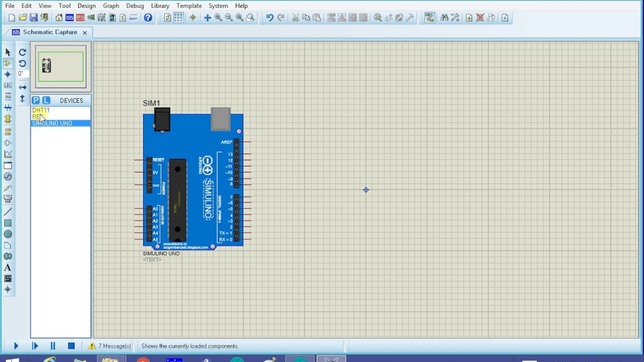
Task: Select the 2D graphics line tool
Action: point(8,211)
